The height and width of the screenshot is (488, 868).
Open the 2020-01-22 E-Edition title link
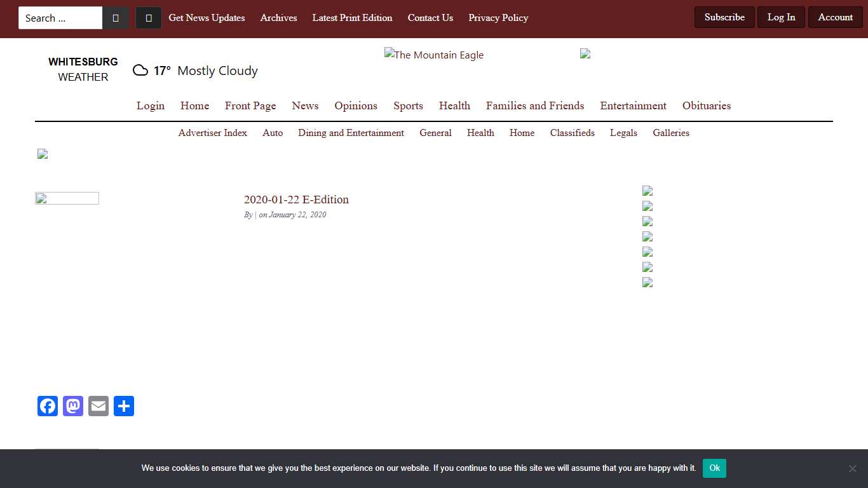[296, 200]
